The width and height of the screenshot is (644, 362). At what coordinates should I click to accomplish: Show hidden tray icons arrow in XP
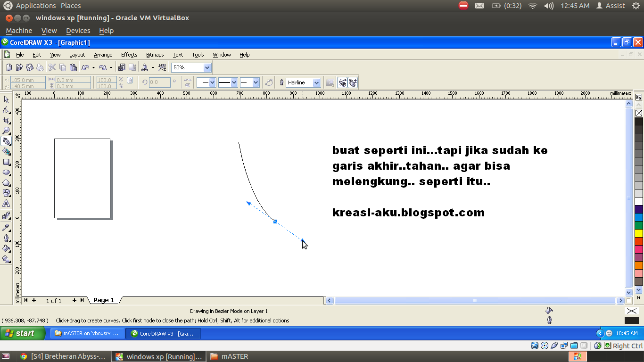(600, 333)
